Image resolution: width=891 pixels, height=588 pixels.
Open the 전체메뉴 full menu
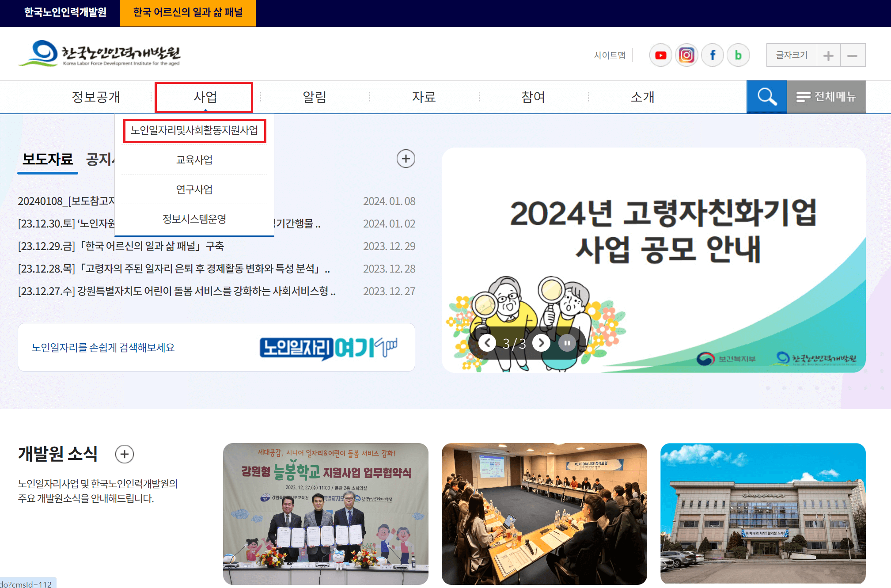tap(826, 97)
